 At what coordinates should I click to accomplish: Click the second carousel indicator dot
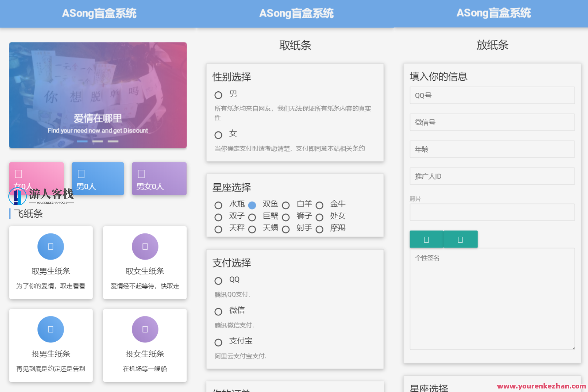[x=97, y=141]
